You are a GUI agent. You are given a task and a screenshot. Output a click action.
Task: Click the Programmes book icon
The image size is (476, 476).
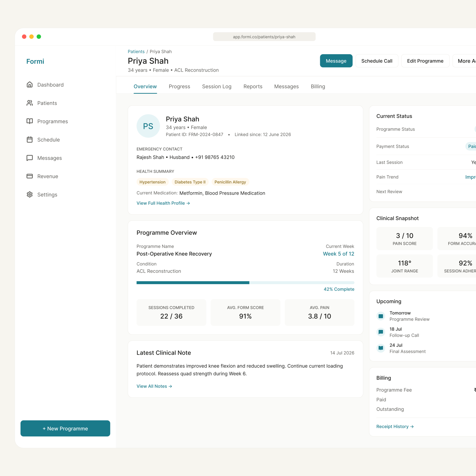pyautogui.click(x=30, y=121)
